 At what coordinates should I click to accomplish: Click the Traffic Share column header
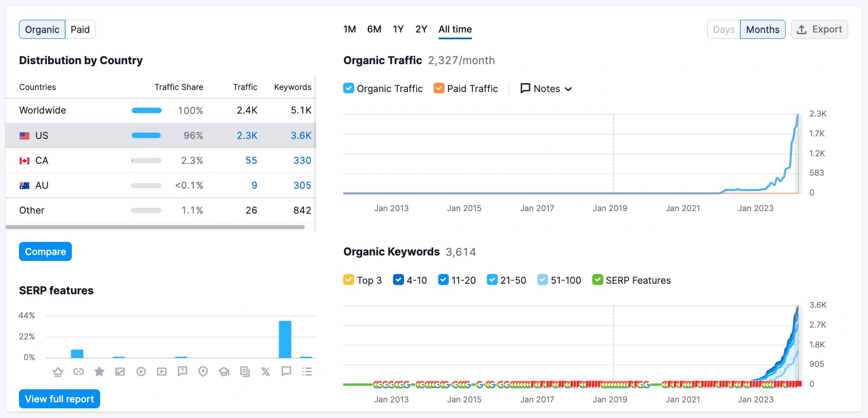(x=179, y=87)
